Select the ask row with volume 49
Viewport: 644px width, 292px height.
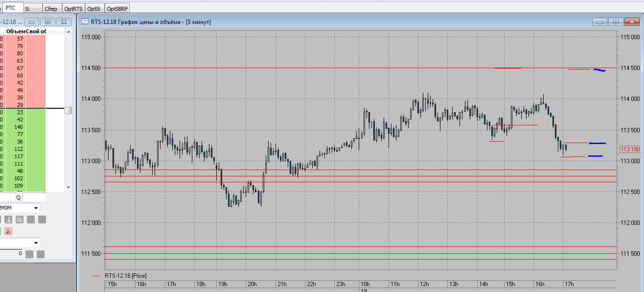23,90
